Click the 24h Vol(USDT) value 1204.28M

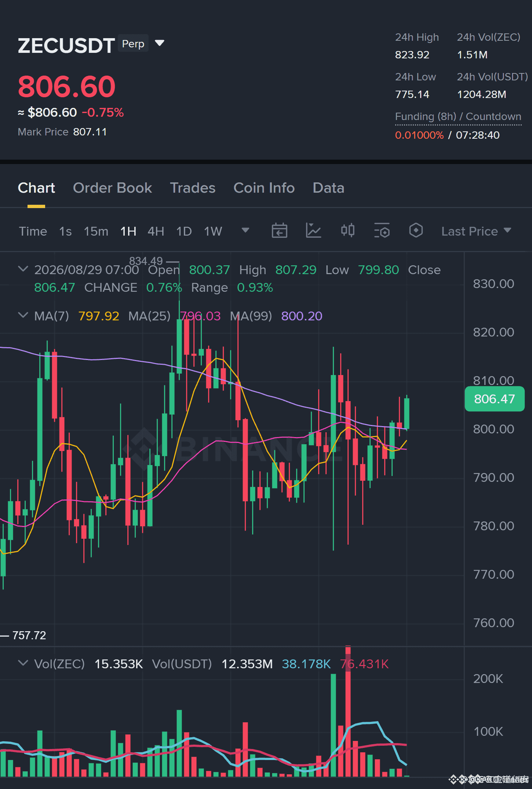[481, 95]
